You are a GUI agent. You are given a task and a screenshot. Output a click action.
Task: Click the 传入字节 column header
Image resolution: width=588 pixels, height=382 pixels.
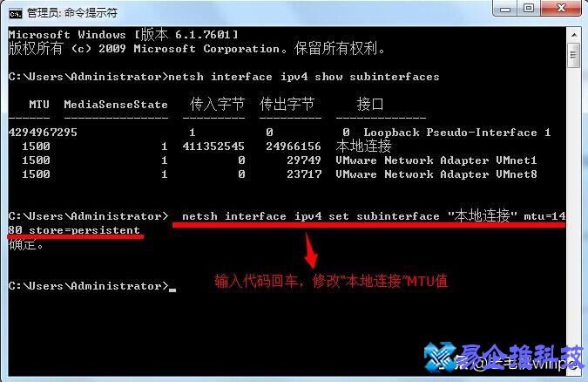click(x=217, y=104)
